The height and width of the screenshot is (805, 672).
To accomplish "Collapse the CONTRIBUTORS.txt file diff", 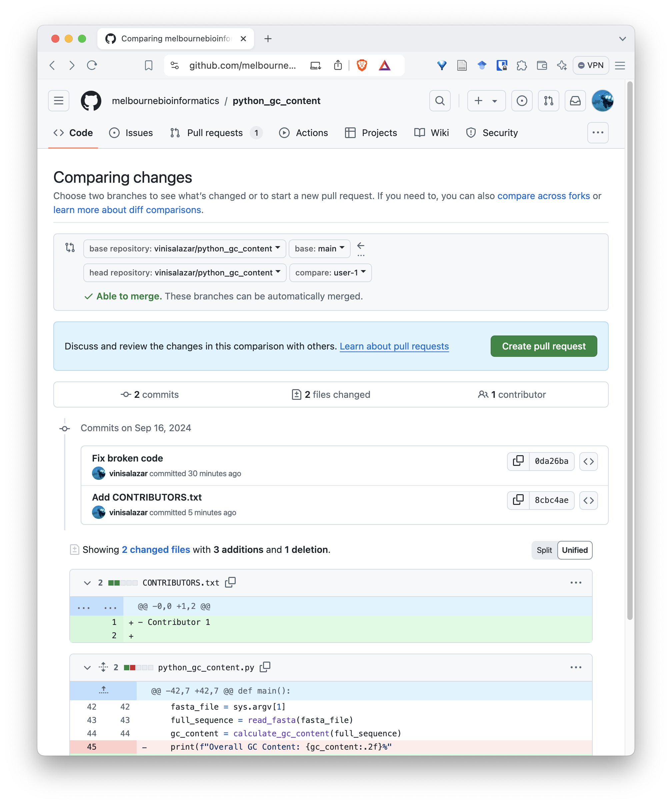I will click(x=87, y=583).
